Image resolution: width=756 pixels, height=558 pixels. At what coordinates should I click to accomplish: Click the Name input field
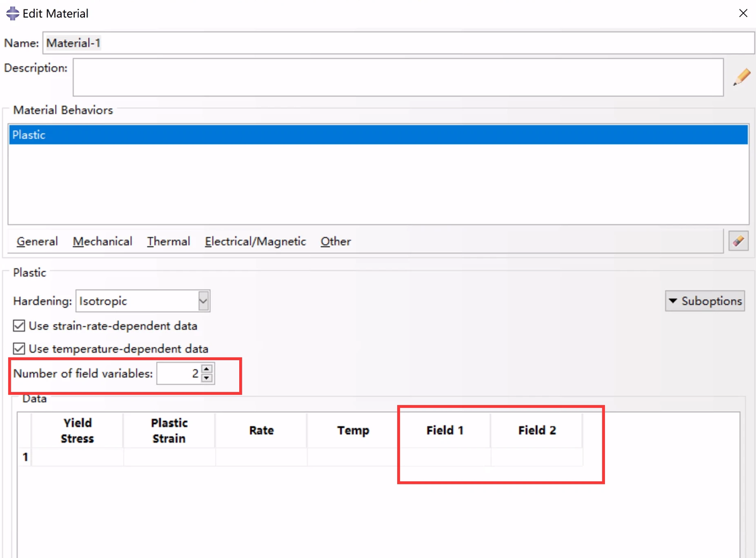[398, 43]
